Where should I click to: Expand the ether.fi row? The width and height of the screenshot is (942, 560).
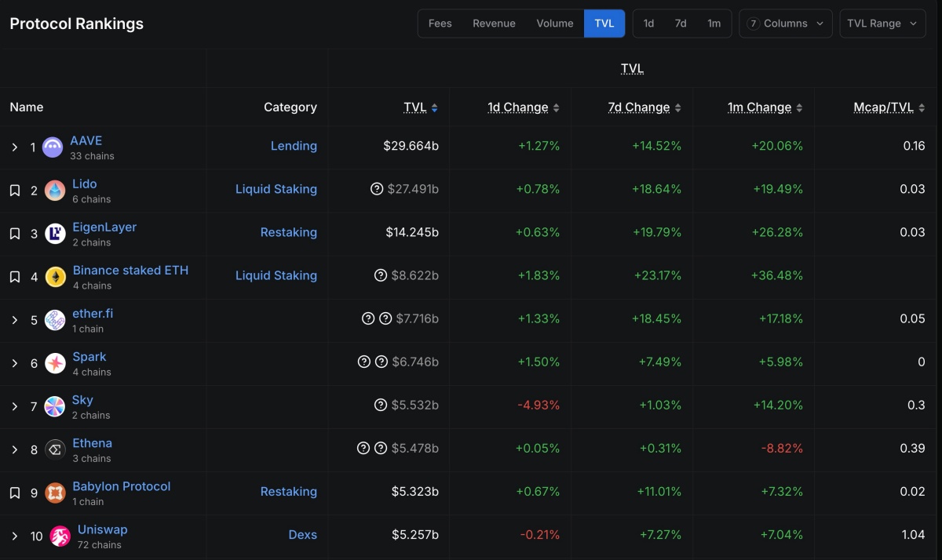click(14, 320)
